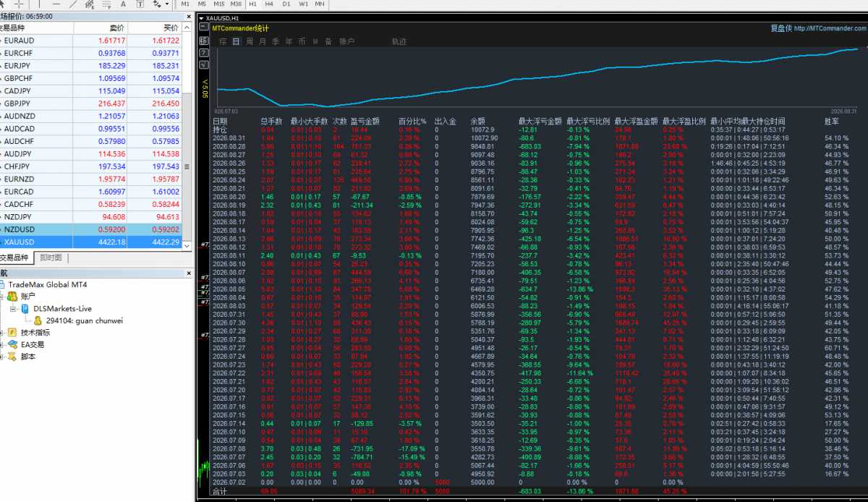
Task: Switch chart to H4 timeframe
Action: point(269,4)
